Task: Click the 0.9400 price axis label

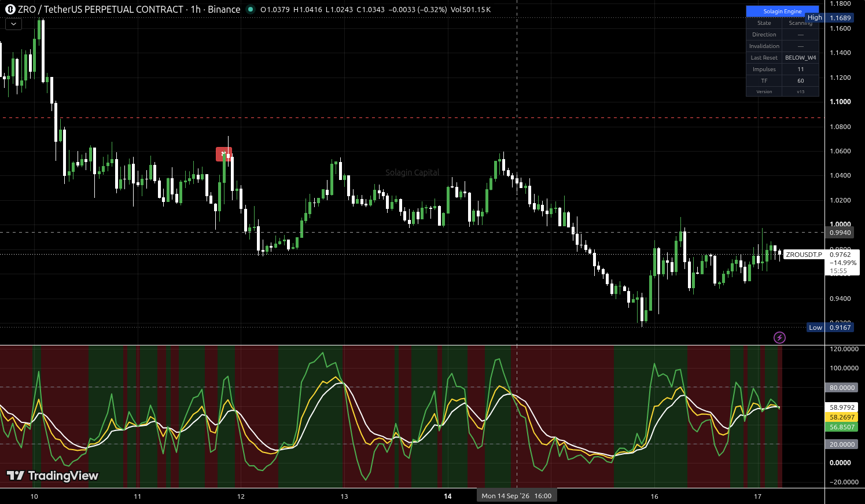Action: (x=840, y=299)
